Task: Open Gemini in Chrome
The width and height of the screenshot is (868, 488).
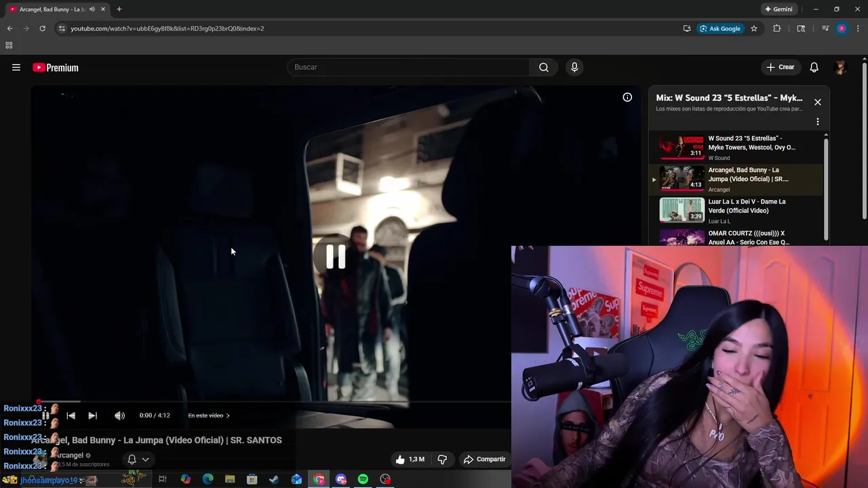Action: [778, 9]
